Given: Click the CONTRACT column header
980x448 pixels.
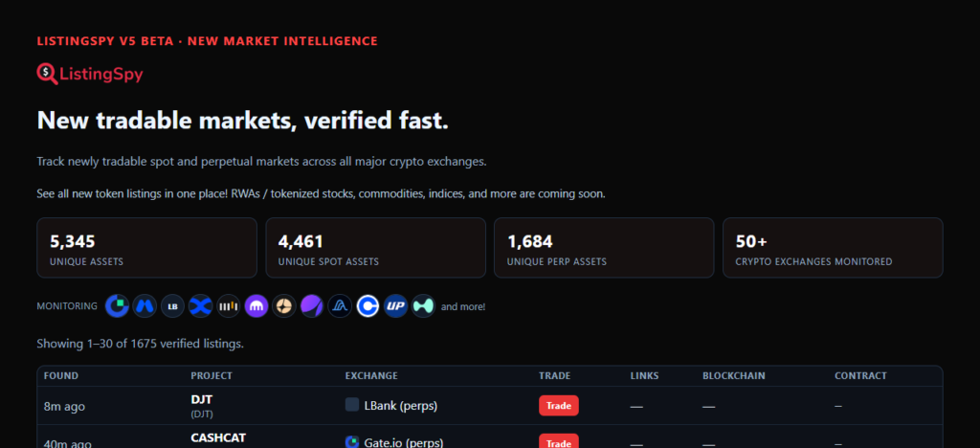Looking at the screenshot, I should [860, 375].
